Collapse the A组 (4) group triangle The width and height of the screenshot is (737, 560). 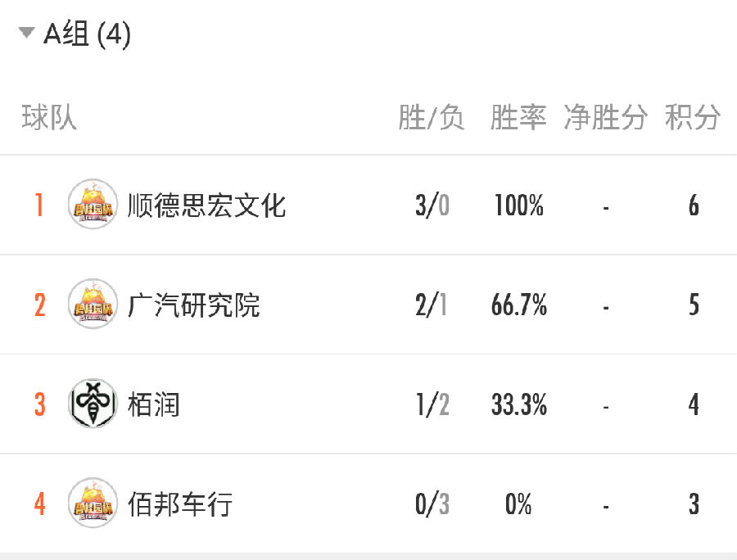(x=26, y=33)
